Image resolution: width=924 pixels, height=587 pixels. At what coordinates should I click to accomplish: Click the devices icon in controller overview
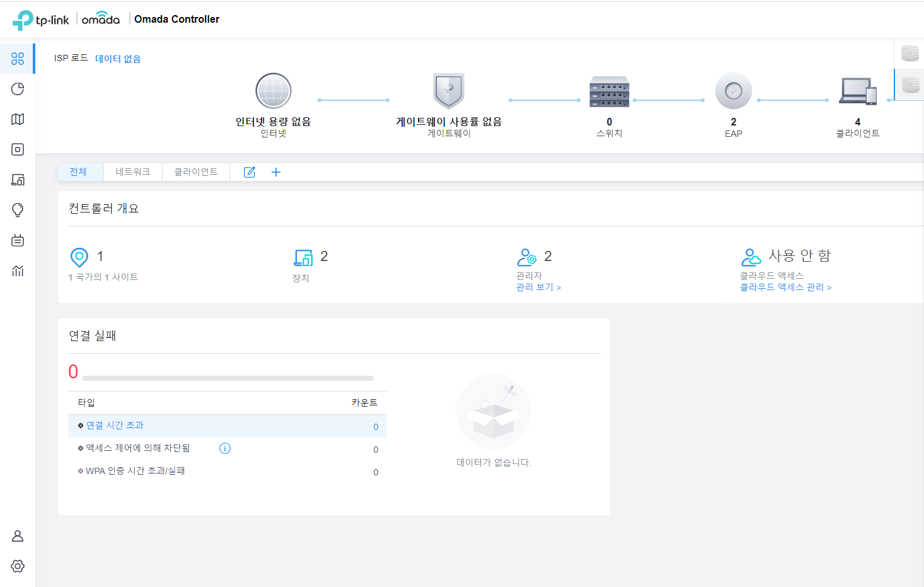click(303, 257)
